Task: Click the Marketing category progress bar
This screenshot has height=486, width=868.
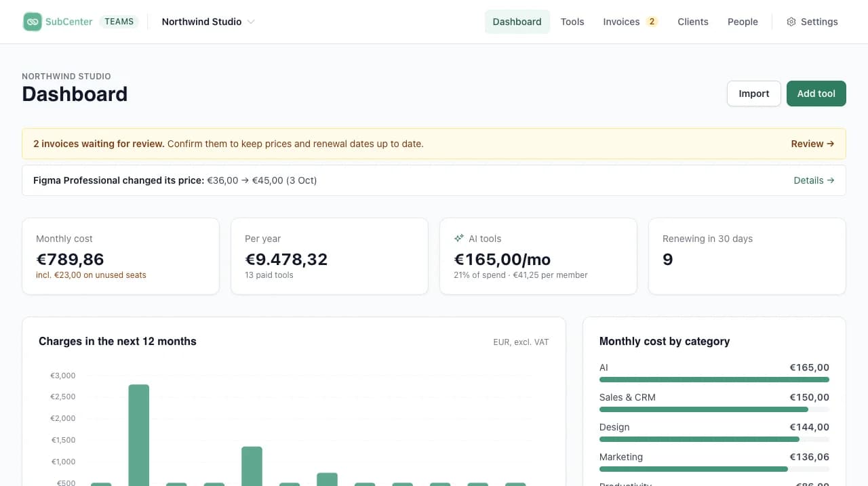Action: tap(714, 469)
